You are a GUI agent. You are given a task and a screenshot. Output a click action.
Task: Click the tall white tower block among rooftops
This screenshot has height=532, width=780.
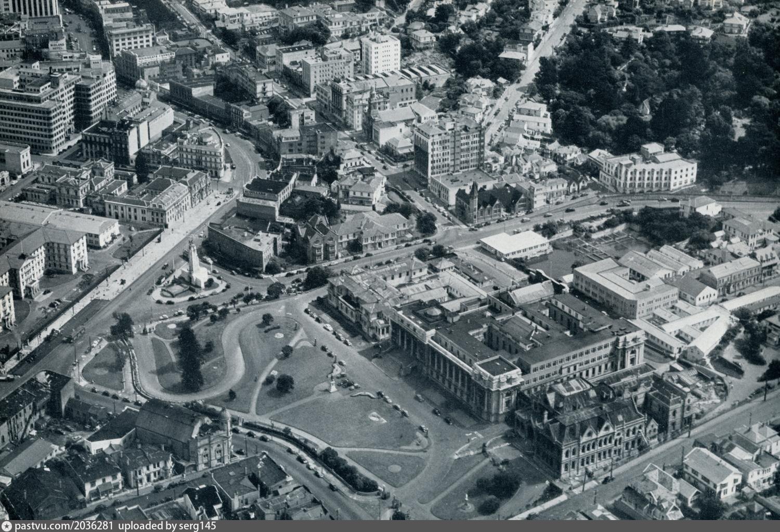pyautogui.click(x=381, y=54)
